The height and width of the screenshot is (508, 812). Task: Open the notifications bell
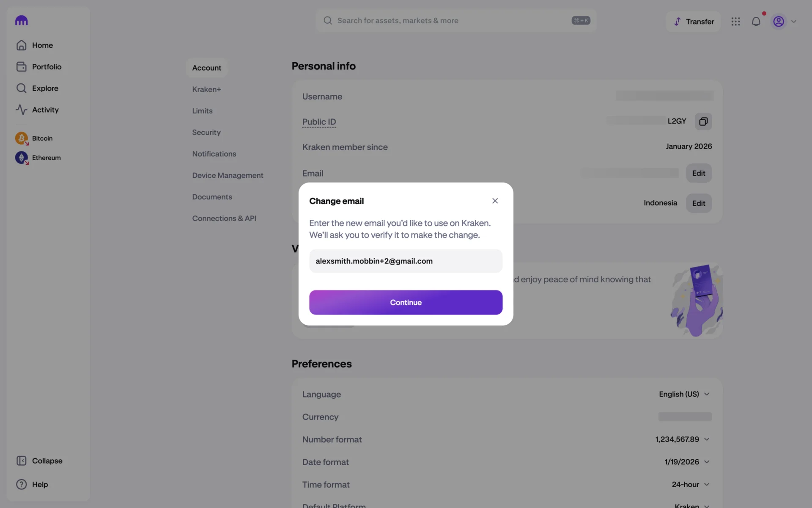[756, 22]
